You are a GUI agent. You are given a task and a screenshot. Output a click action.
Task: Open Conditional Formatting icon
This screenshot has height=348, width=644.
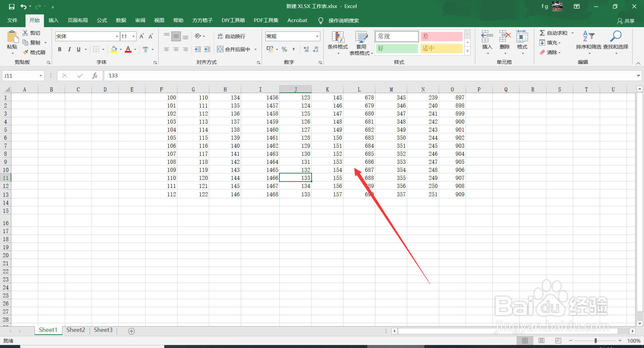[338, 37]
